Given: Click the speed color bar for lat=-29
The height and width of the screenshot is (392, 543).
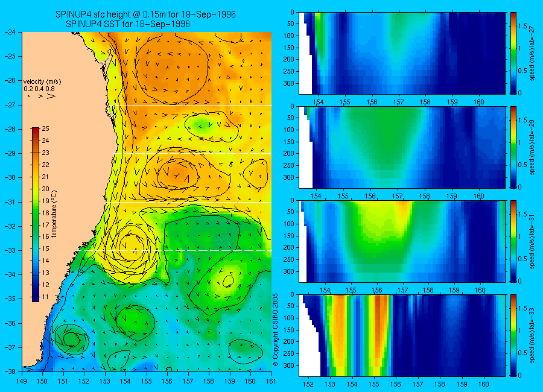Looking at the screenshot, I should pyautogui.click(x=513, y=147).
